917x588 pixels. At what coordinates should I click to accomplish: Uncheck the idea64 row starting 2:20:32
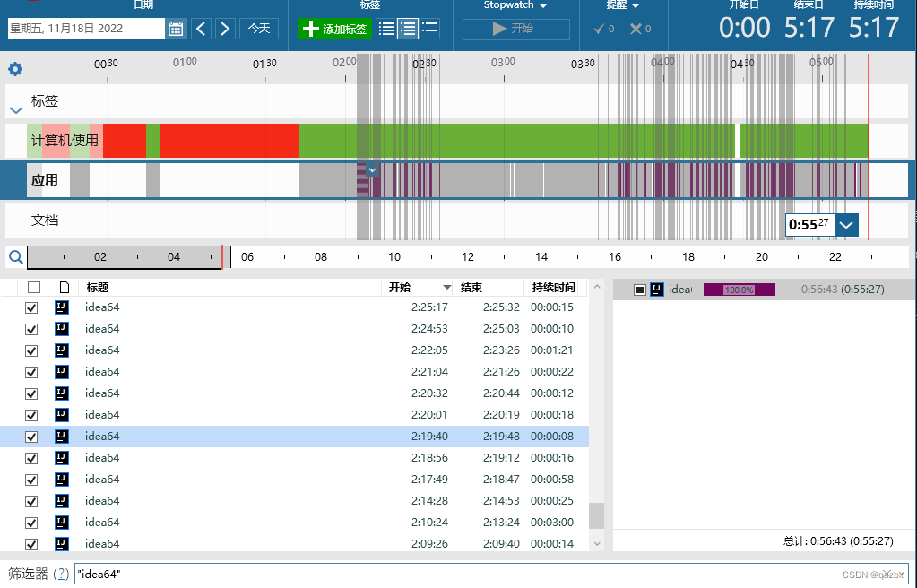pos(31,393)
